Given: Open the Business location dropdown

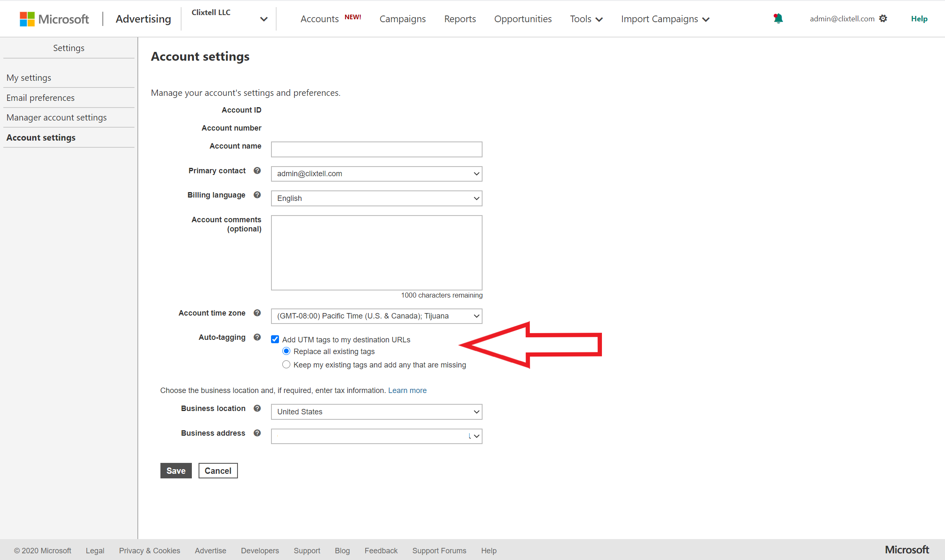Looking at the screenshot, I should click(x=377, y=411).
